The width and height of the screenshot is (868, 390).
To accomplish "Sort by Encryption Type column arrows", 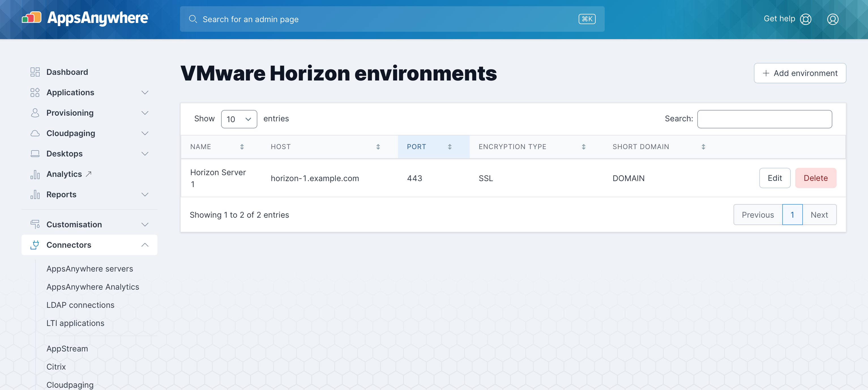I will tap(583, 147).
